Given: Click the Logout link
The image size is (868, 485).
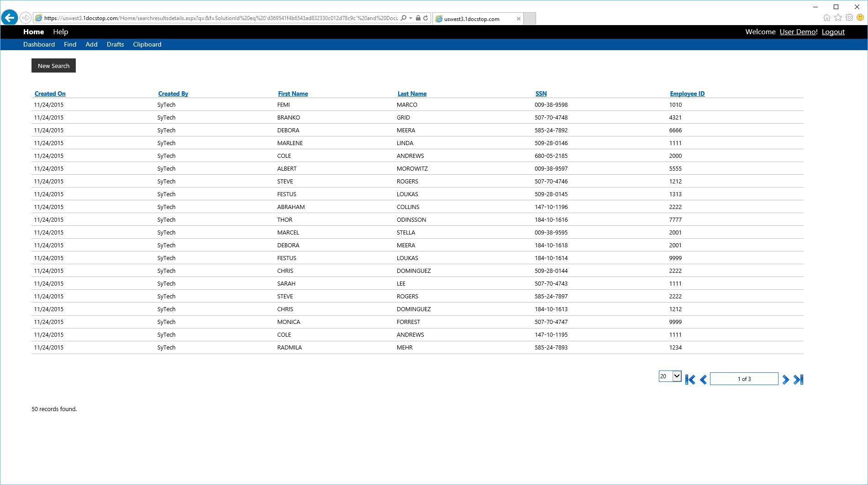Looking at the screenshot, I should click(833, 32).
